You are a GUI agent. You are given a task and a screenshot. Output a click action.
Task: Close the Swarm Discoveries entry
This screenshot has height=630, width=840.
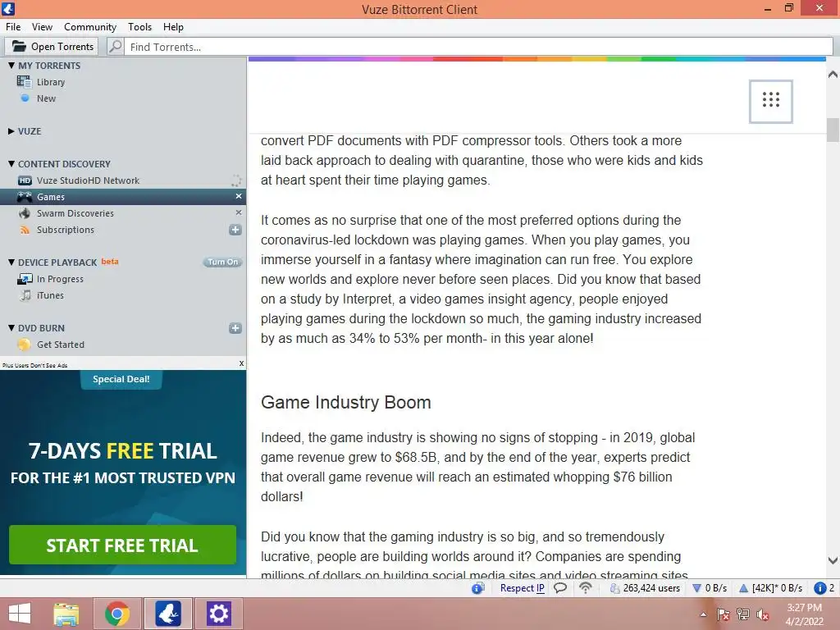239,212
